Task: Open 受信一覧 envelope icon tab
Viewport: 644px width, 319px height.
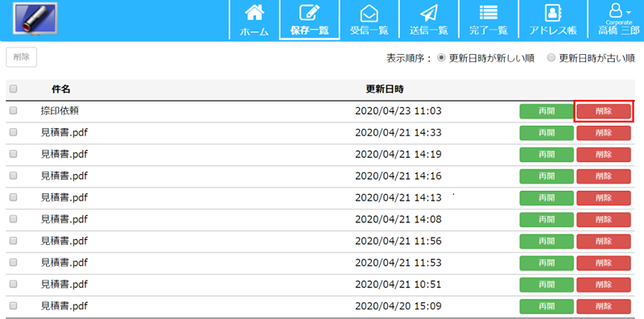Action: pos(369,19)
